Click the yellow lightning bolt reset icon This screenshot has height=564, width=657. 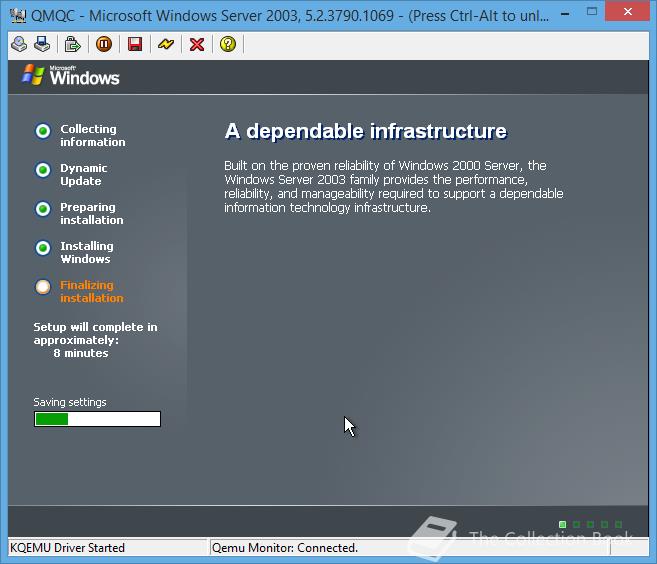(166, 44)
